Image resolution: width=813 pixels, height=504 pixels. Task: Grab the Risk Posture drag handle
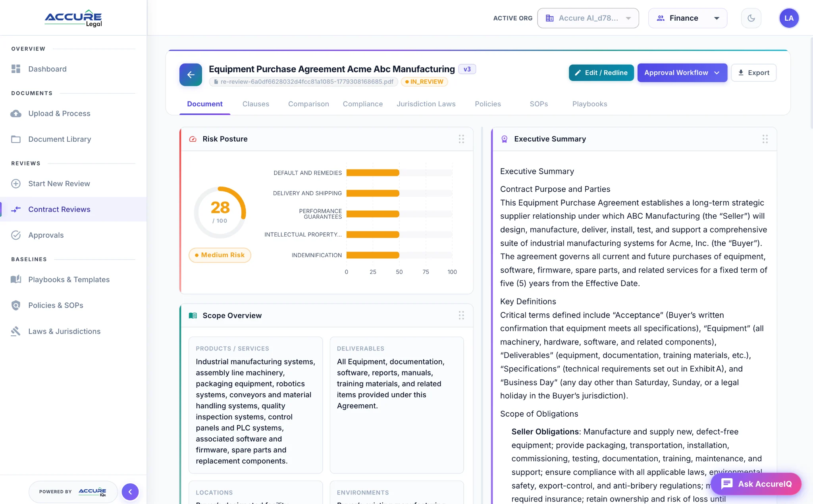pyautogui.click(x=461, y=139)
